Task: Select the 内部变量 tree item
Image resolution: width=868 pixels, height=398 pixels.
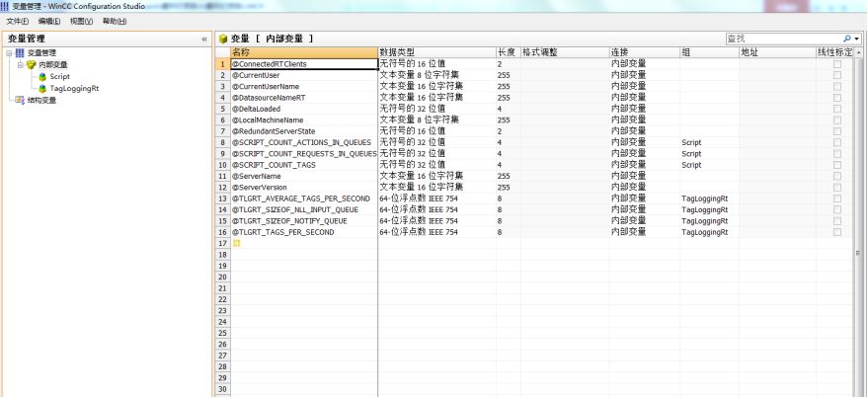Action: (x=53, y=65)
